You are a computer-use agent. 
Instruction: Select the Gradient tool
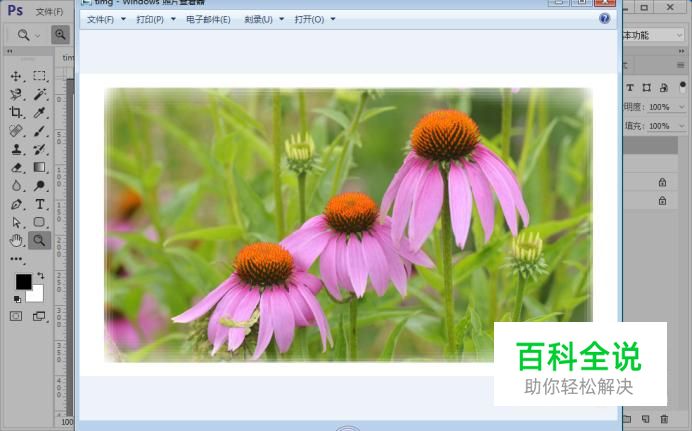39,167
